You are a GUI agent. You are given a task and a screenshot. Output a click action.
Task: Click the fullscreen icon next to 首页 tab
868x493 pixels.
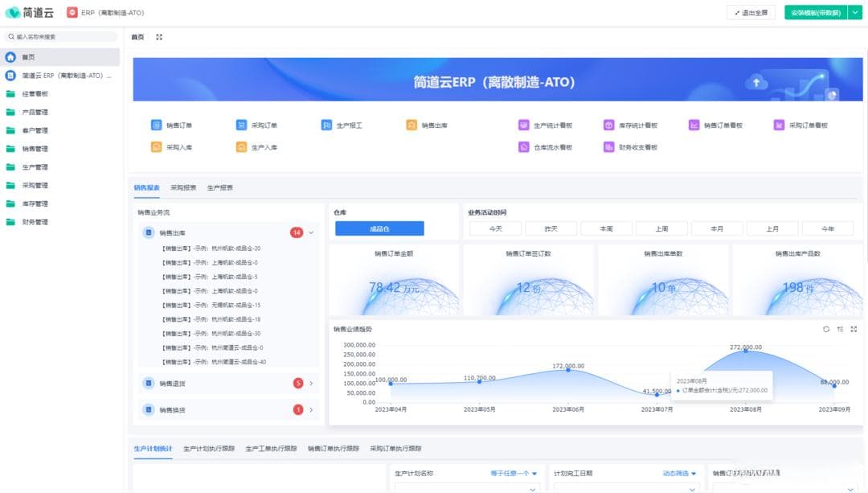coord(159,37)
